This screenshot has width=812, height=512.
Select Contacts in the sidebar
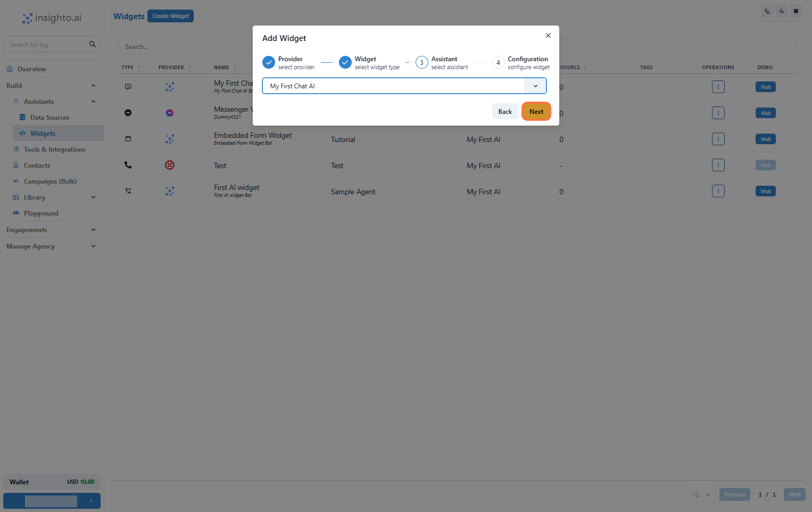pyautogui.click(x=36, y=165)
